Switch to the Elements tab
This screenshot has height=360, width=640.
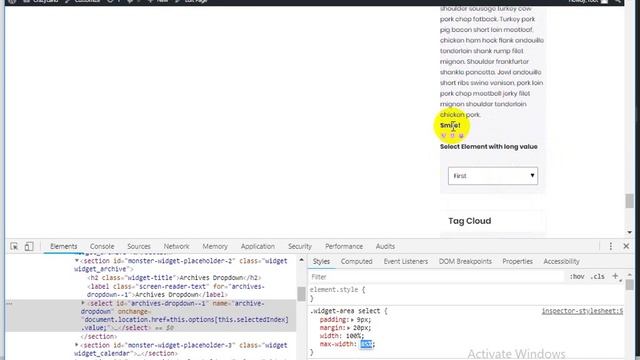tap(63, 246)
